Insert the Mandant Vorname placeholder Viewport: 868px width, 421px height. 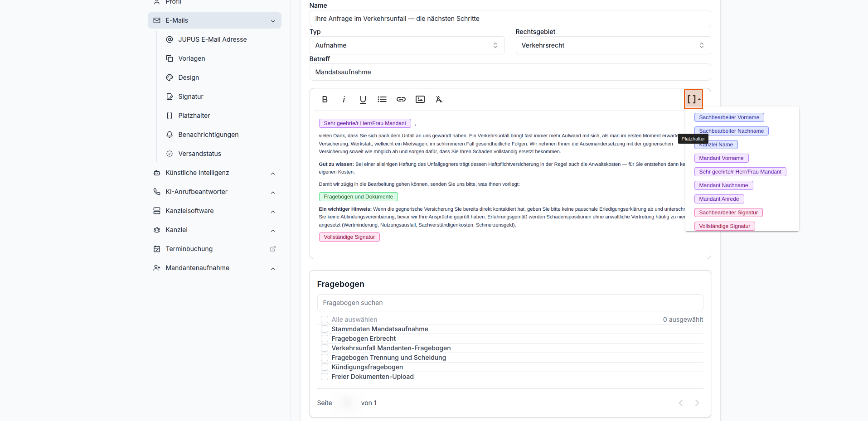721,158
